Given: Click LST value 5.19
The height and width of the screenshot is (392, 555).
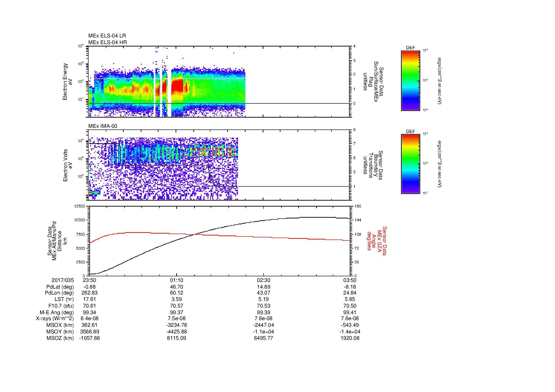Looking at the screenshot, I should point(263,300).
